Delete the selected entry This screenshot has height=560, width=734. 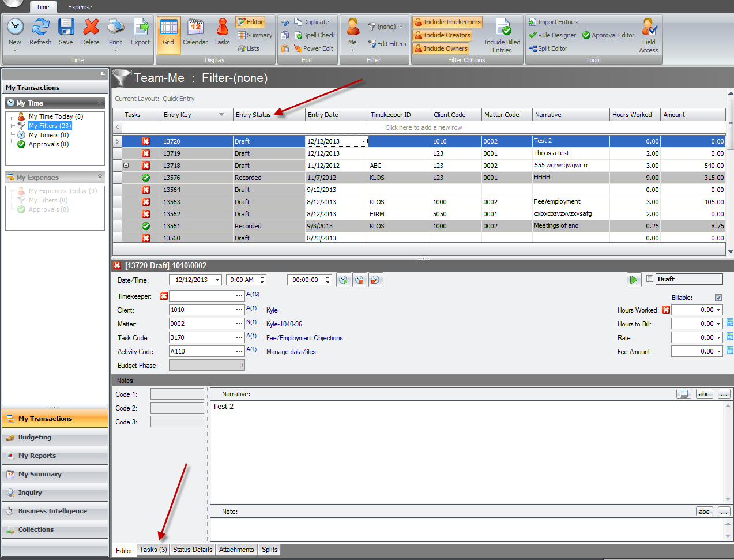(x=91, y=33)
